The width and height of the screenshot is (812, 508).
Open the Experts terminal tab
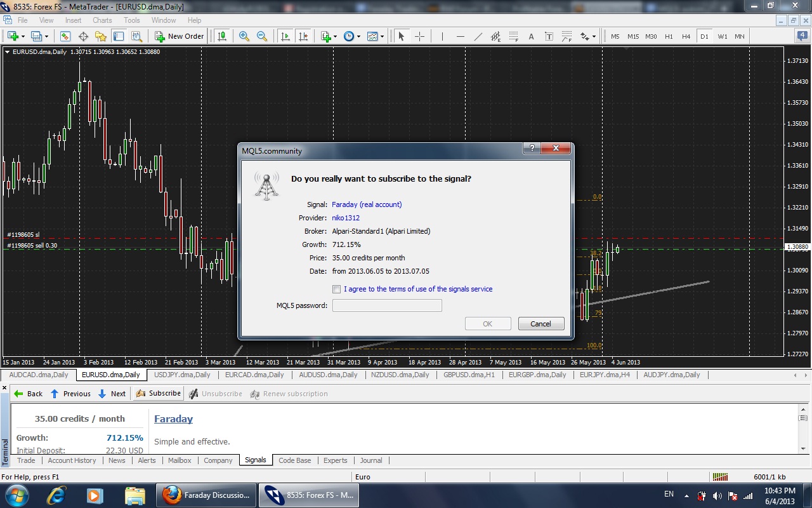pyautogui.click(x=335, y=460)
